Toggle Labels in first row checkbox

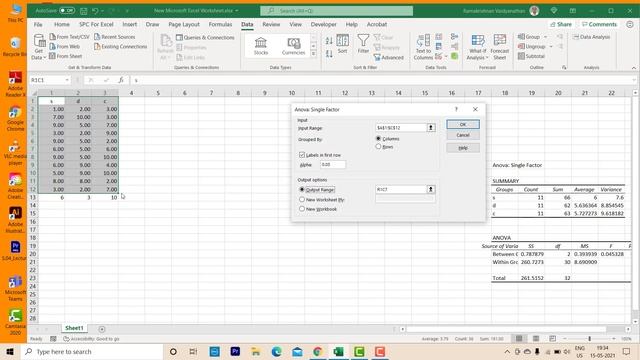(302, 155)
